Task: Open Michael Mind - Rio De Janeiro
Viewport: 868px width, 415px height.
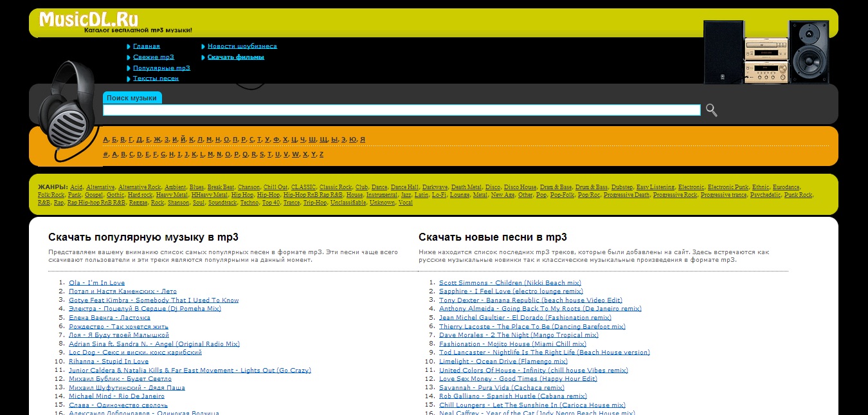Action: [x=116, y=396]
